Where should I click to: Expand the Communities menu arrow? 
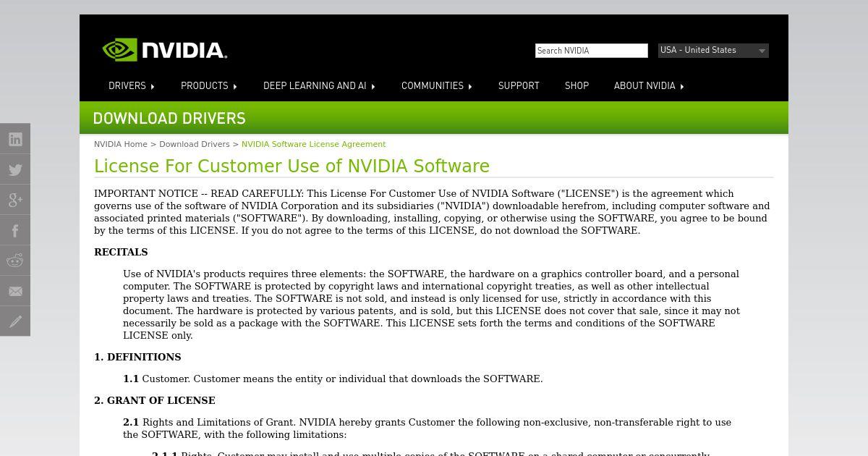[470, 87]
